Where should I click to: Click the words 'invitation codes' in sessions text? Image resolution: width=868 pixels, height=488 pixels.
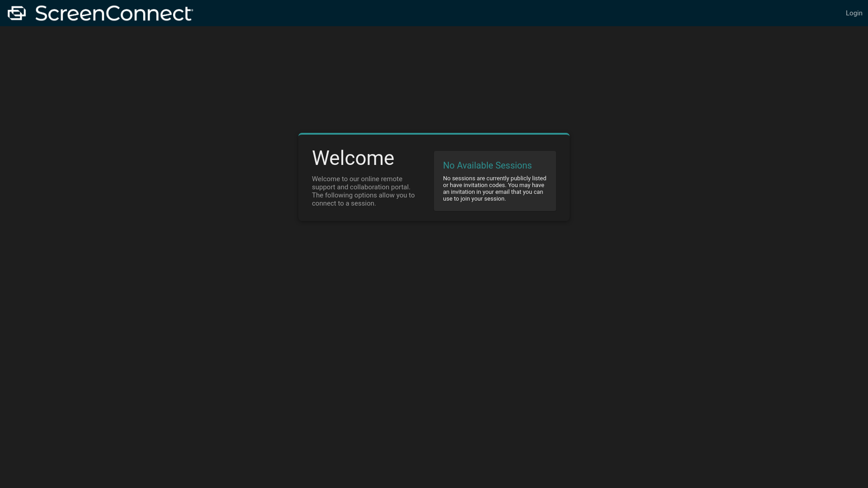click(x=484, y=185)
